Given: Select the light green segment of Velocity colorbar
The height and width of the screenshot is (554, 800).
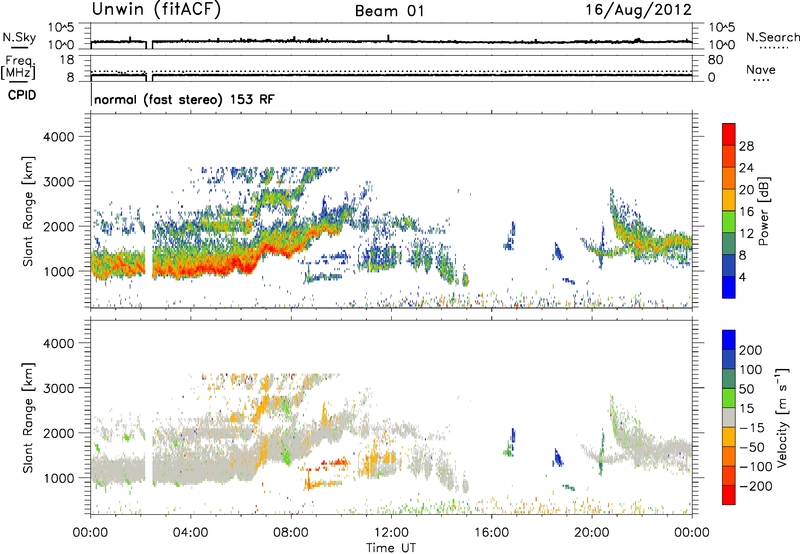Looking at the screenshot, I should click(729, 398).
